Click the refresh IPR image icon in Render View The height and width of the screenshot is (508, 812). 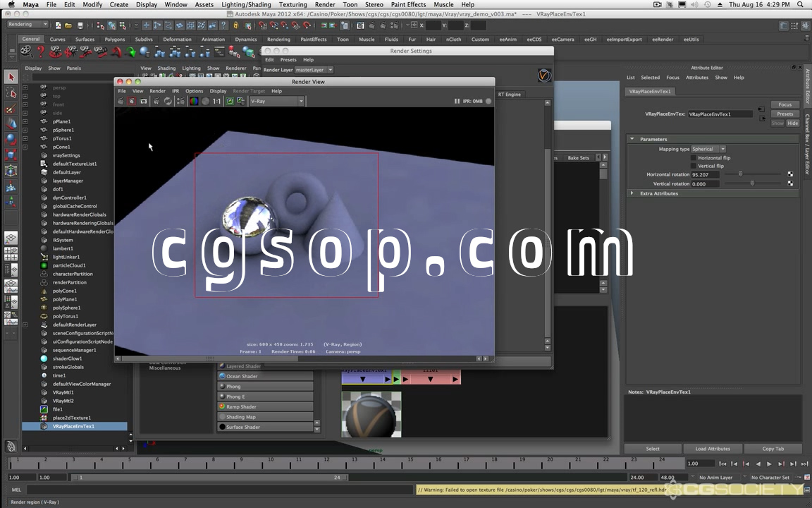(168, 101)
